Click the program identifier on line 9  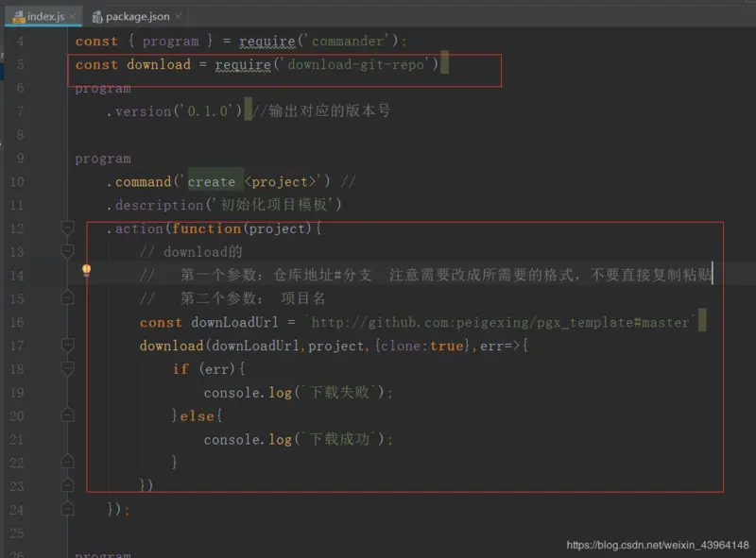point(103,159)
